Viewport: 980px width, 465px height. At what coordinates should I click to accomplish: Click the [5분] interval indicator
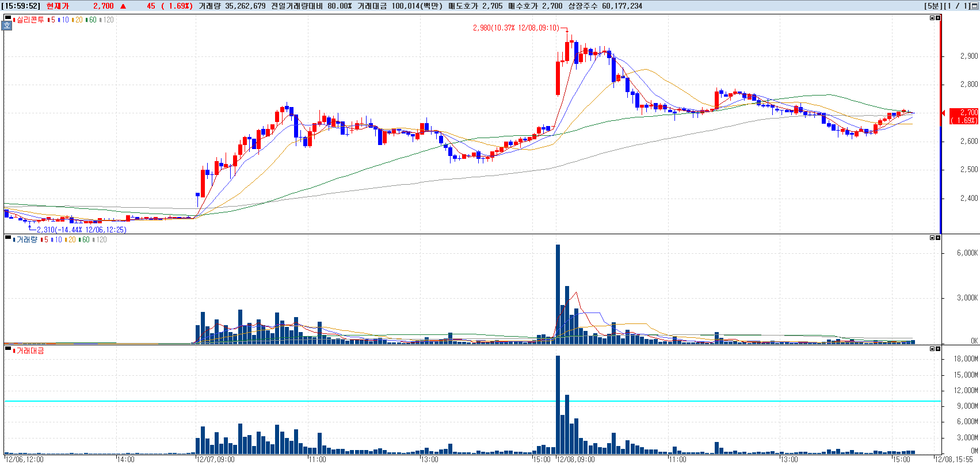[x=933, y=6]
